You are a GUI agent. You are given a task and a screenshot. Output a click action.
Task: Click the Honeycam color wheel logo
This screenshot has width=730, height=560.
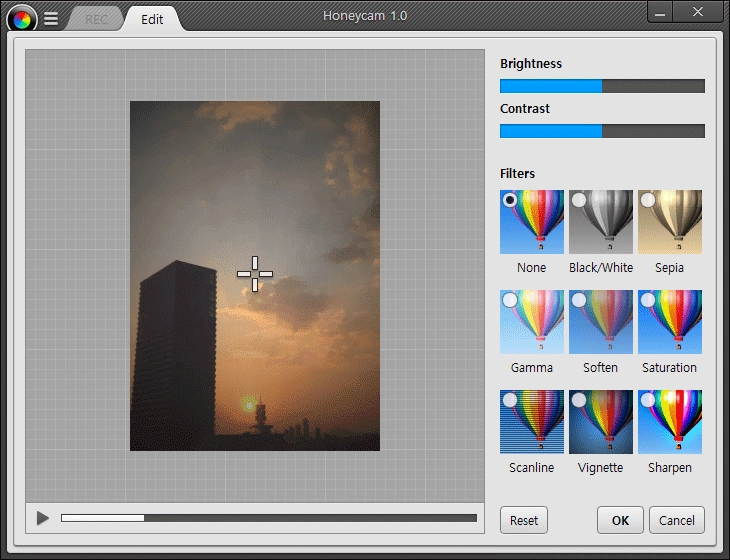[22, 20]
